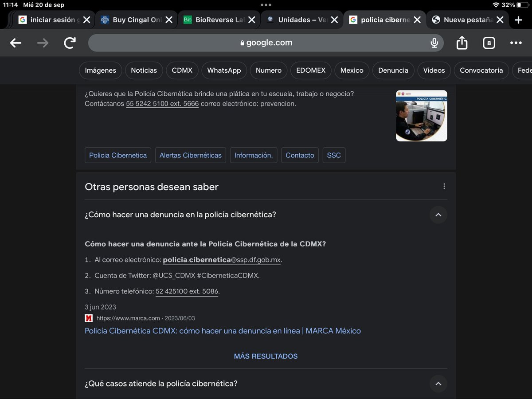532x399 pixels.
Task: Go back to the previous page
Action: click(x=16, y=43)
